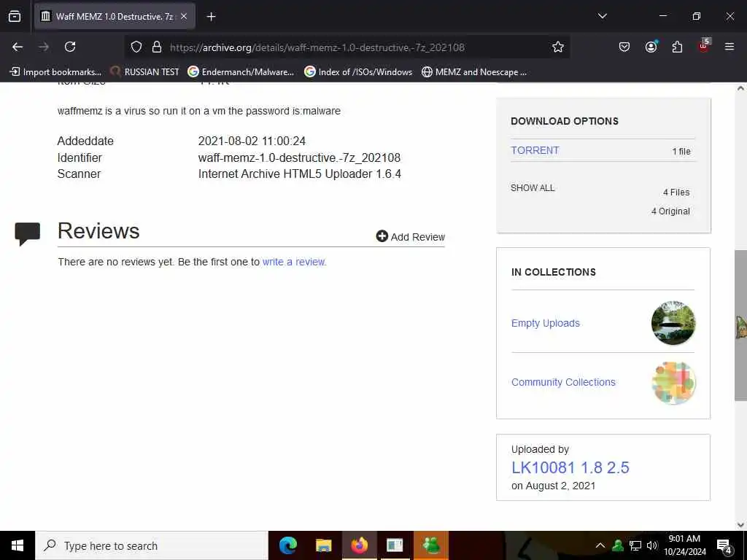
Task: Open the Extensions puzzle icon
Action: pos(677,47)
